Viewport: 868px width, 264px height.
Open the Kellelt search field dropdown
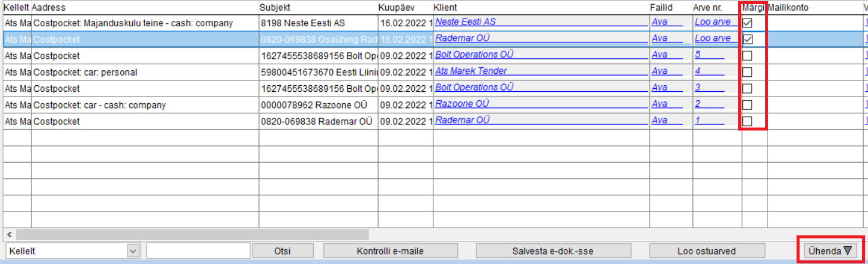(133, 251)
